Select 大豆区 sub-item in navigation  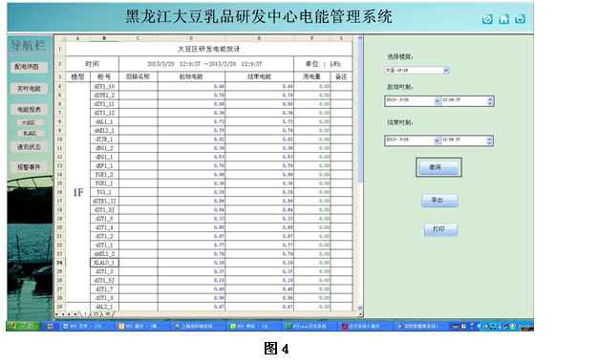(30, 123)
